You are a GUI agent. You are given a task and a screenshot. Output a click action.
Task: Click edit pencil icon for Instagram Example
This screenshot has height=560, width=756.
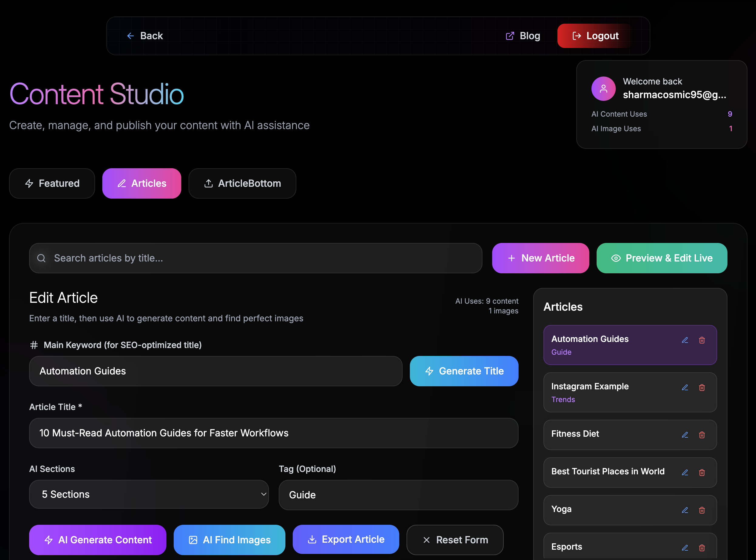point(685,388)
